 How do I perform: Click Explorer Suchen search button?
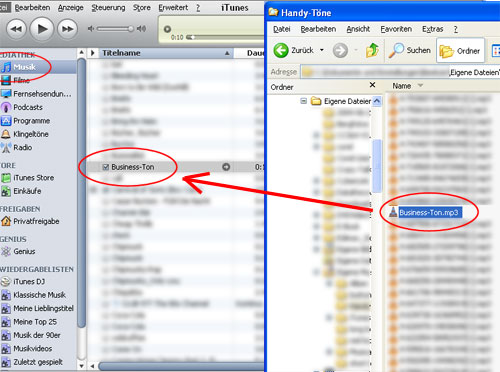click(x=410, y=50)
